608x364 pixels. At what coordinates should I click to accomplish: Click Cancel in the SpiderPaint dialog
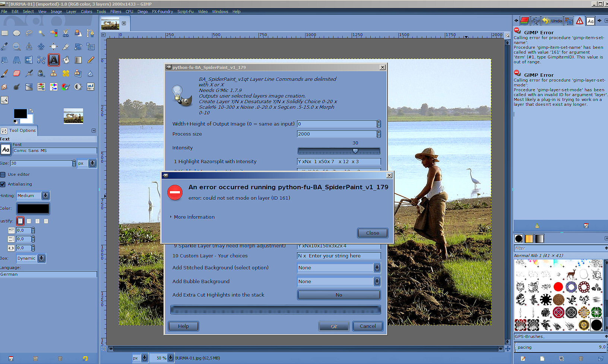pyautogui.click(x=368, y=326)
